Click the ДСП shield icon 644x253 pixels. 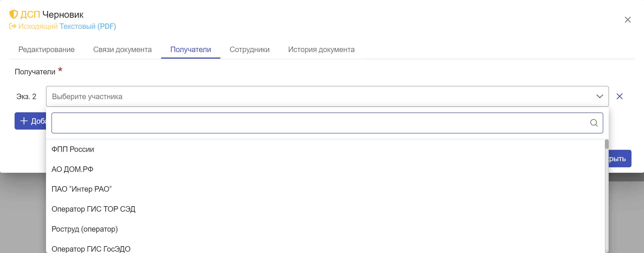tap(13, 15)
